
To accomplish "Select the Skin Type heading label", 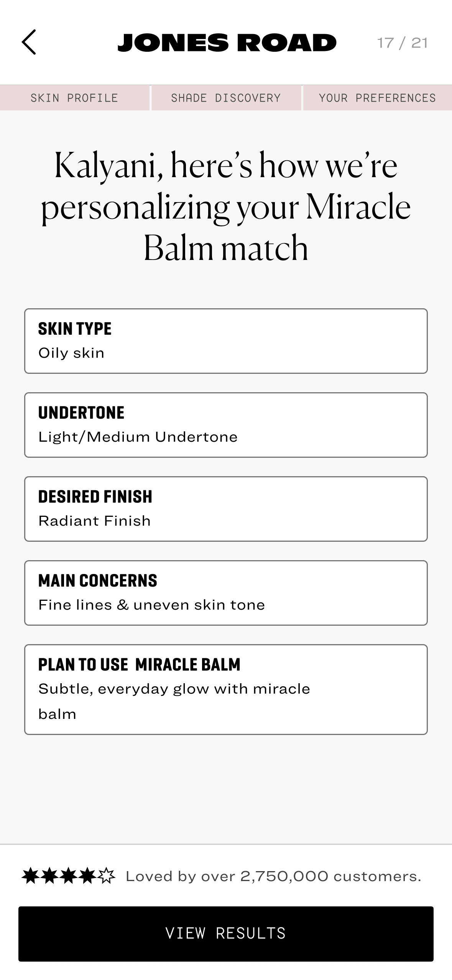I will pyautogui.click(x=75, y=329).
